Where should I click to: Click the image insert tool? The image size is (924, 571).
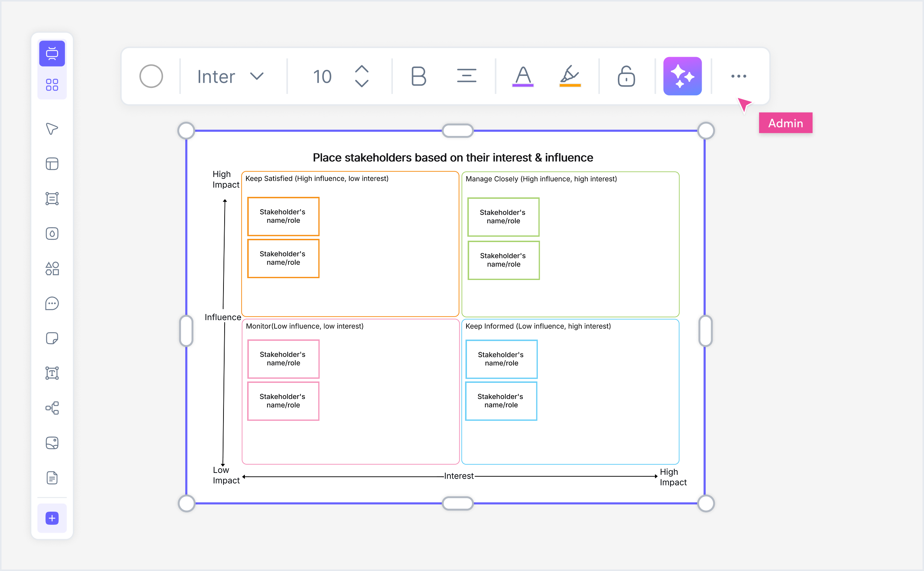(52, 443)
